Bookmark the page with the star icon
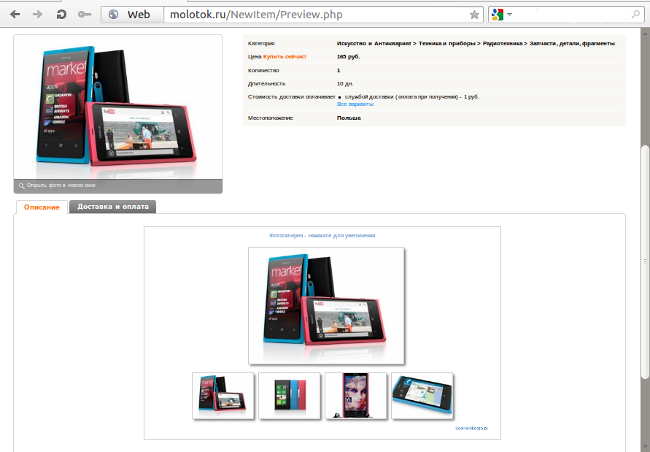Viewport: 650px width, 452px height. tap(474, 15)
